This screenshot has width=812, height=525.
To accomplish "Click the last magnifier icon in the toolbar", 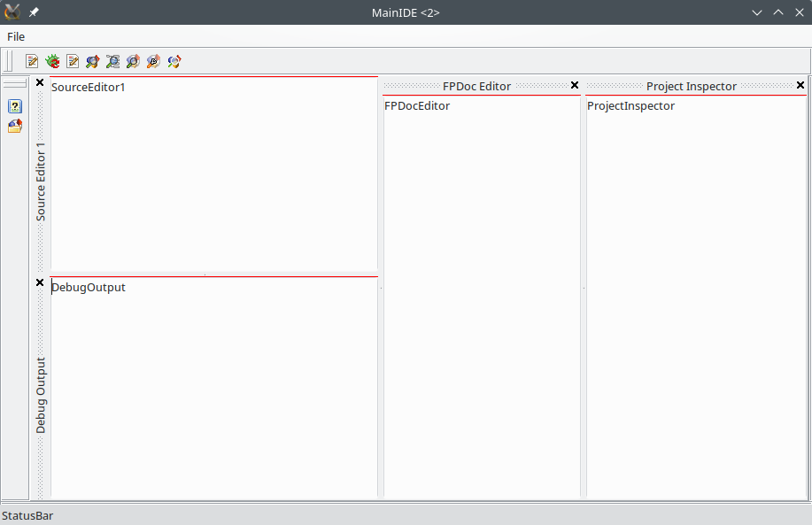I will click(174, 61).
